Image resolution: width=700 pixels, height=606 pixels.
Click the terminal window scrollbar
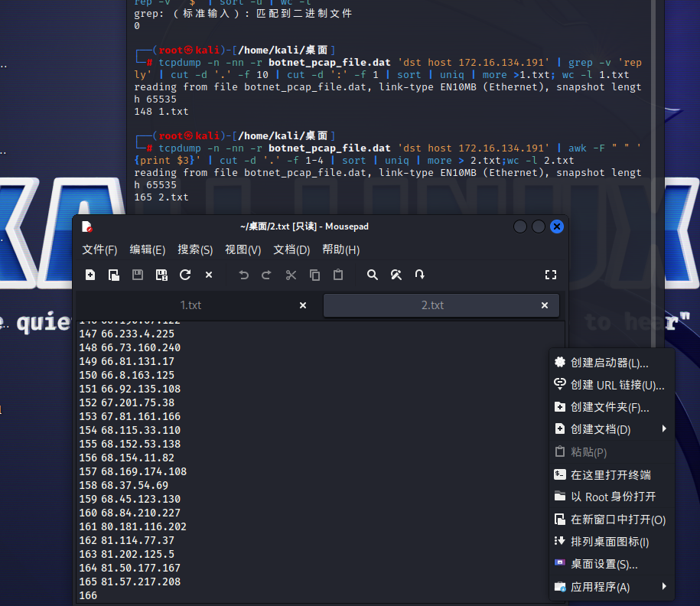(x=653, y=174)
